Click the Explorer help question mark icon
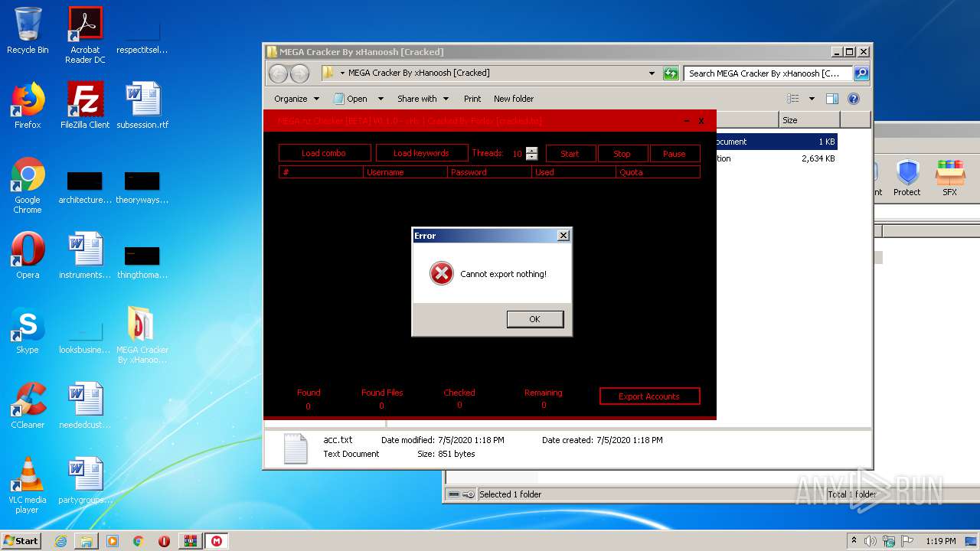 point(854,99)
